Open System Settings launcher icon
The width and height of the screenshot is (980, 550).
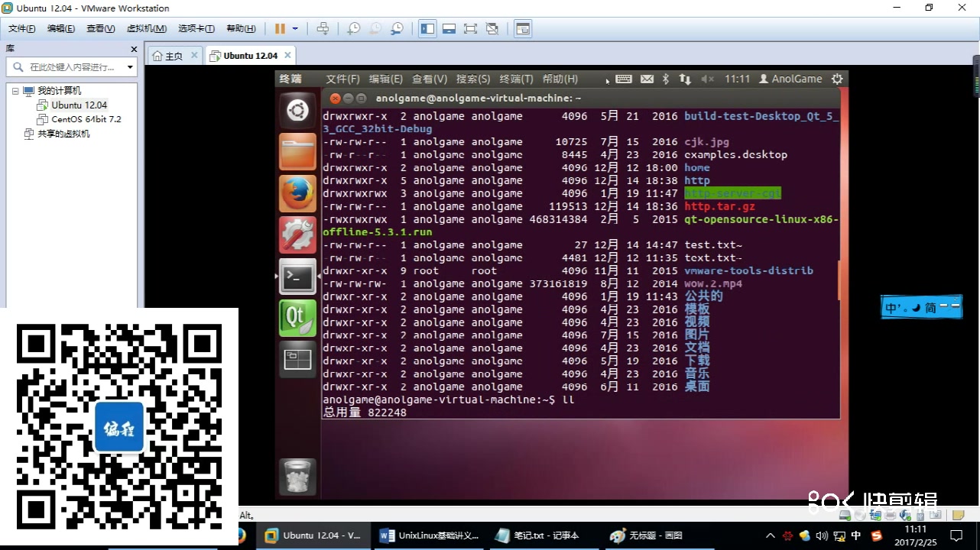(297, 235)
